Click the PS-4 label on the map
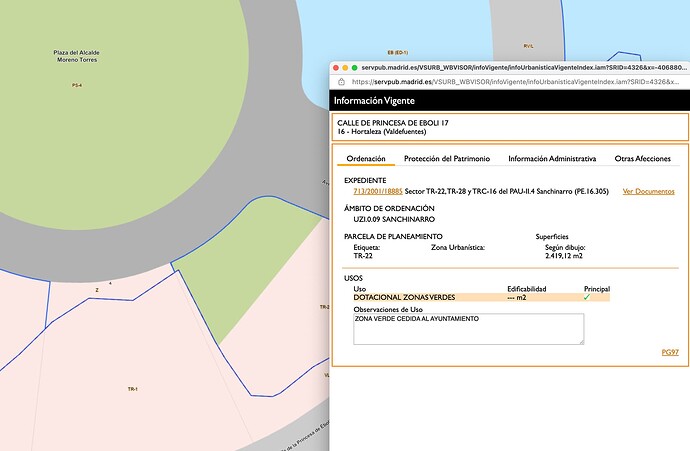The height and width of the screenshot is (451, 690). (x=77, y=85)
